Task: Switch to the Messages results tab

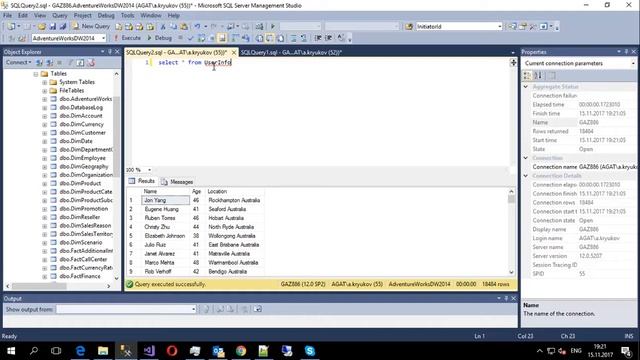Action: (177, 182)
